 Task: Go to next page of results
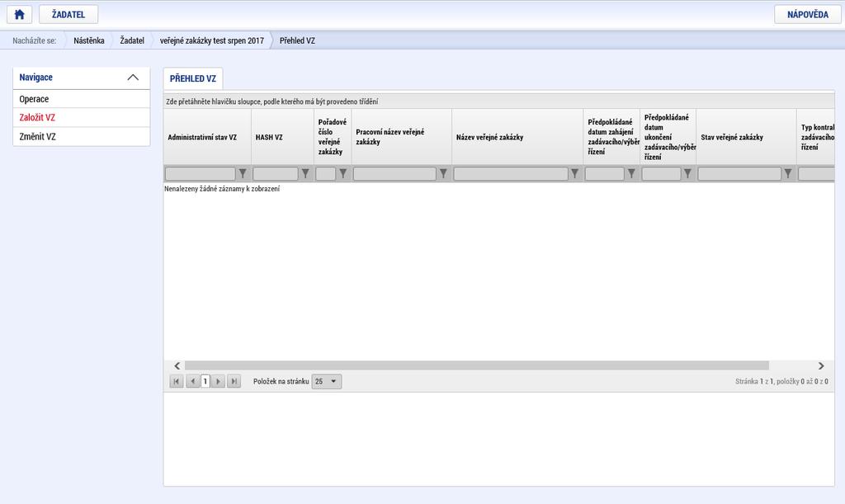pos(218,381)
